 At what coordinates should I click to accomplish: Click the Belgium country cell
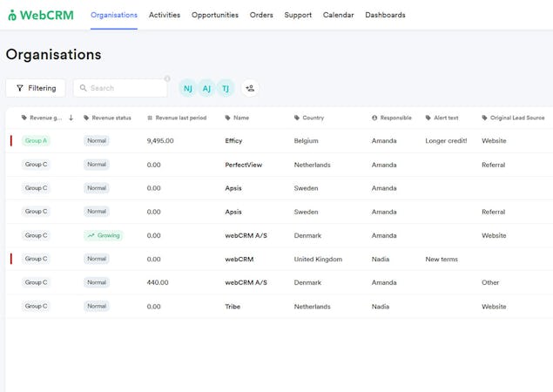[x=307, y=141]
